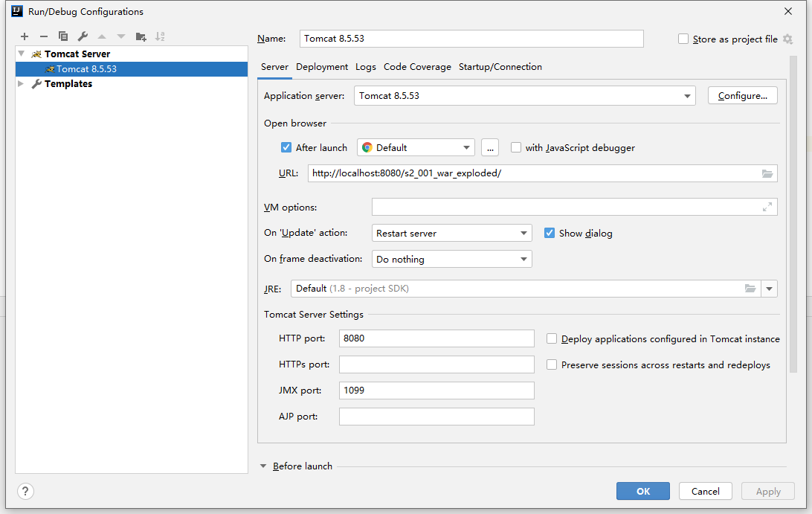Screen dimensions: 812x514
Task: Check Deploy applications configured in Tomcat instance
Action: 552,339
